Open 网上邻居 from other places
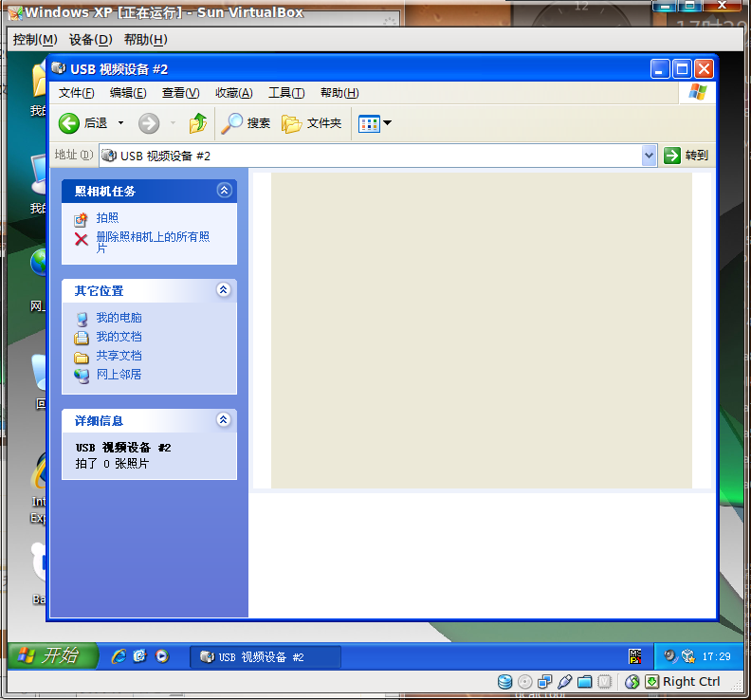Screen dimensions: 751x700 pos(119,375)
